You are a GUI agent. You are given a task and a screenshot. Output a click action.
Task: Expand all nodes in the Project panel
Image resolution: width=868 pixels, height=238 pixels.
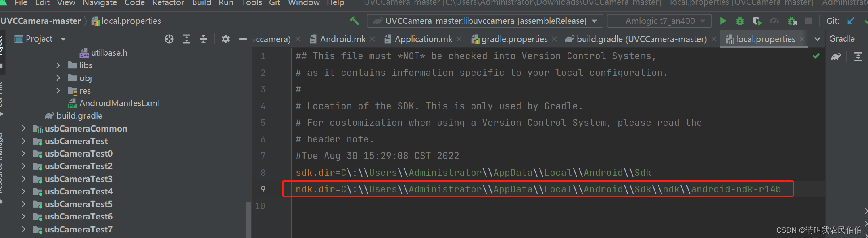tap(186, 39)
